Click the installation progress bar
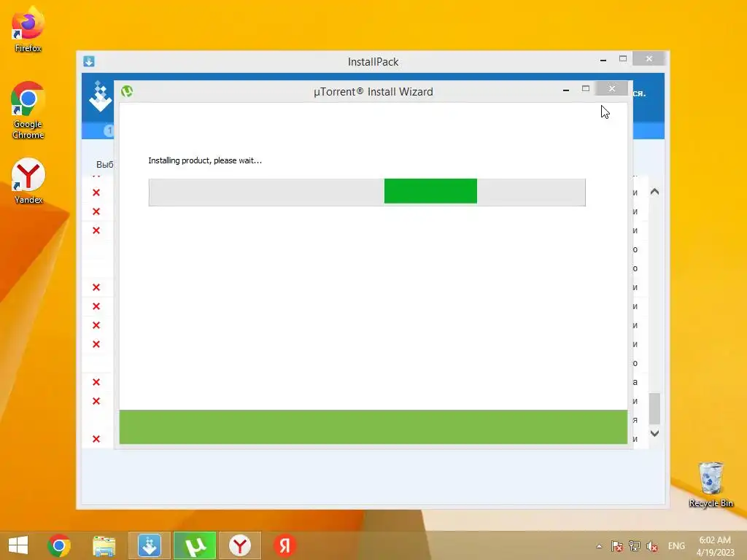747x560 pixels. point(367,192)
